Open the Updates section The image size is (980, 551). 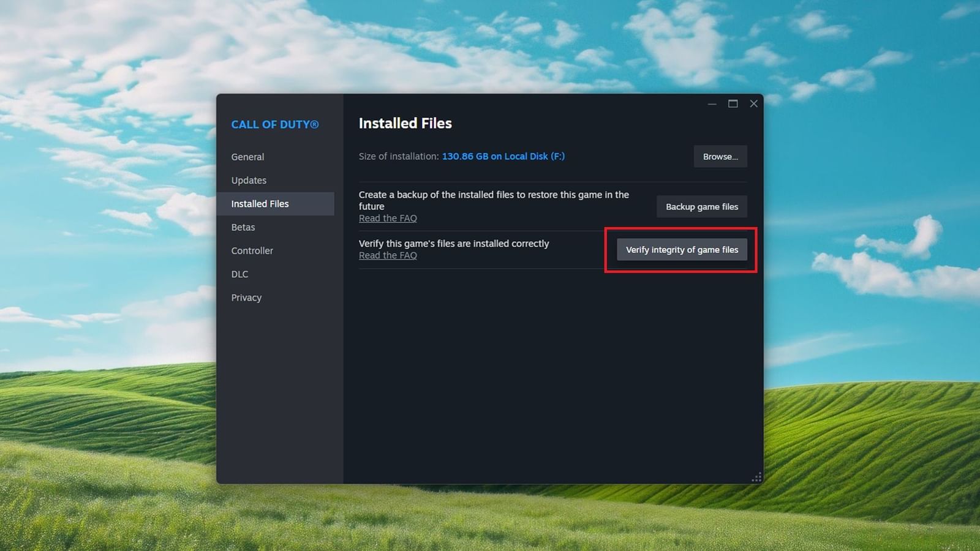(249, 180)
